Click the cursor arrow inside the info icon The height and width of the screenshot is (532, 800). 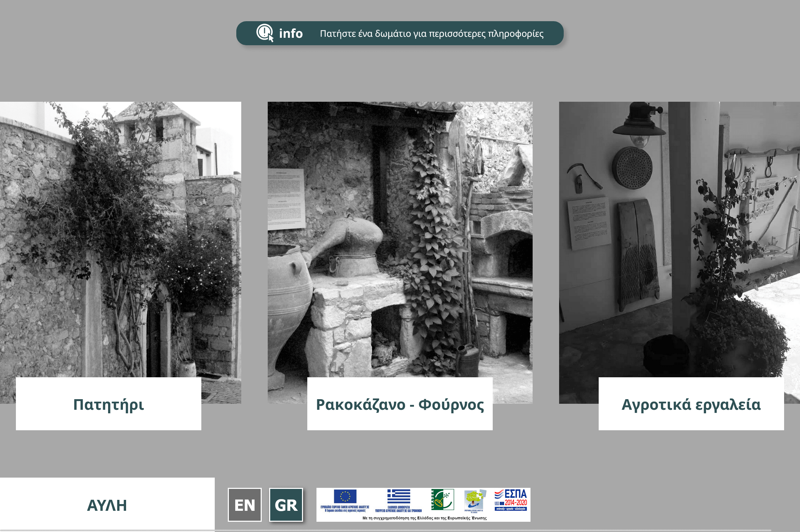point(270,38)
